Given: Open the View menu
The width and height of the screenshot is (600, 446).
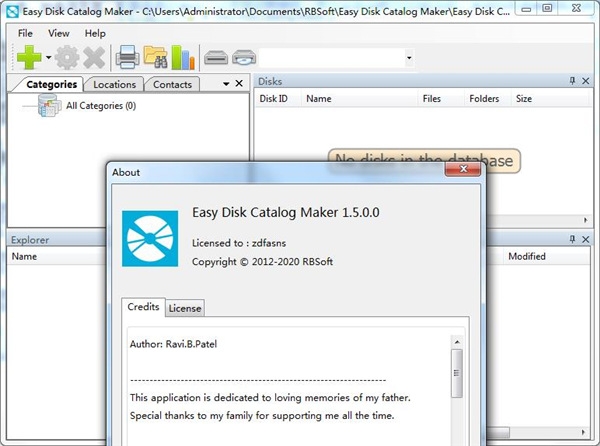Looking at the screenshot, I should 59,33.
